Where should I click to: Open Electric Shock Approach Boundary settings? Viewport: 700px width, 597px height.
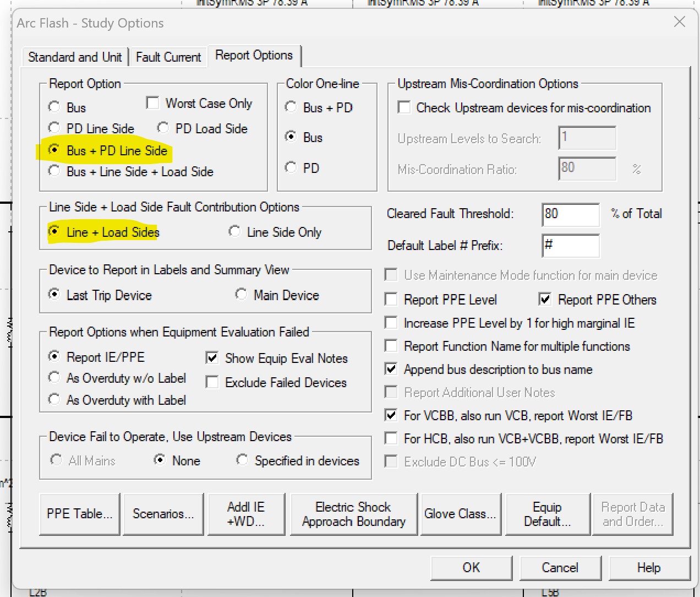point(353,514)
